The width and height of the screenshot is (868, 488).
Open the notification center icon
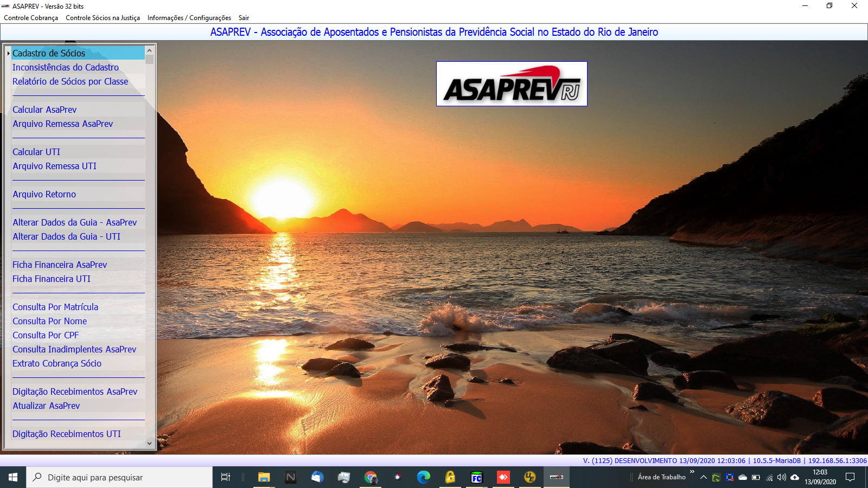pos(850,477)
